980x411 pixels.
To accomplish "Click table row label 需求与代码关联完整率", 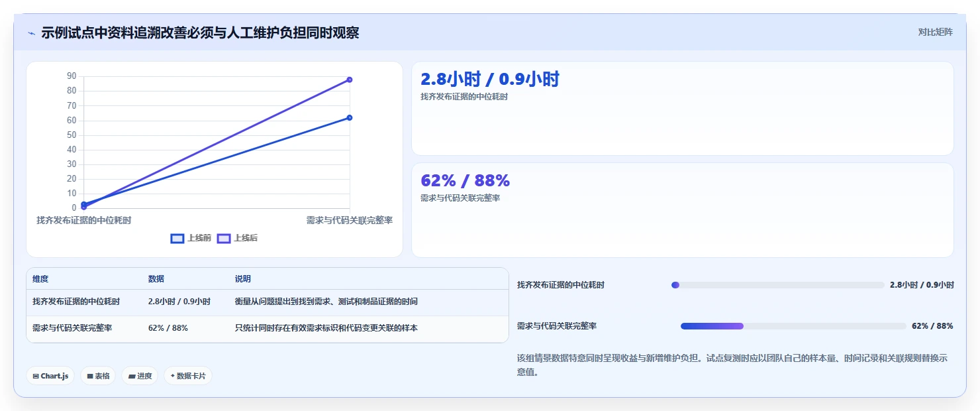I will [x=72, y=328].
